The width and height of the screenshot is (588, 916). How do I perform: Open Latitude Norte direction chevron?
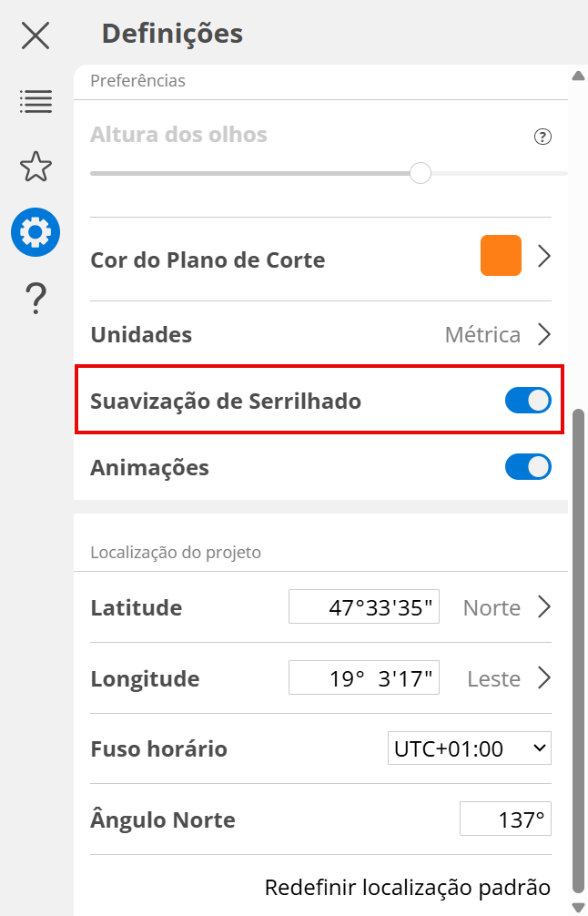click(x=544, y=607)
